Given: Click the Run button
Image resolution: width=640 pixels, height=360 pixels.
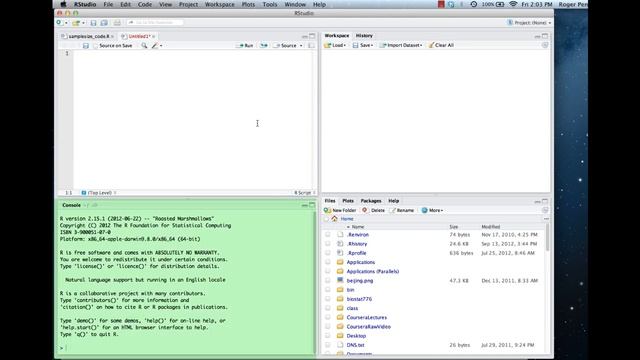Looking at the screenshot, I should point(244,45).
